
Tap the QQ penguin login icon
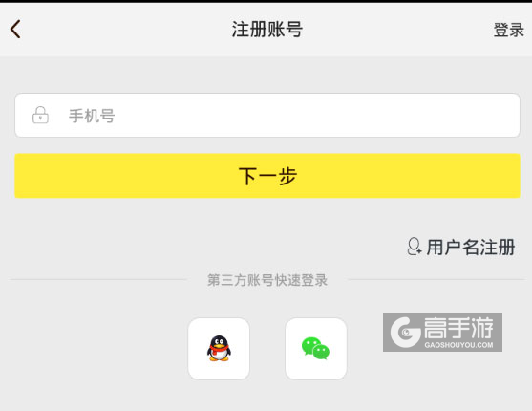pyautogui.click(x=219, y=349)
